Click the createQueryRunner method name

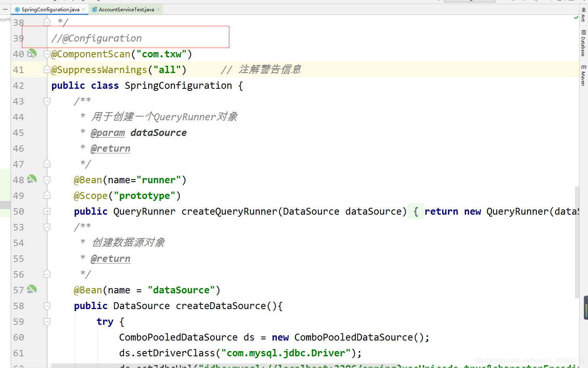pyautogui.click(x=229, y=211)
